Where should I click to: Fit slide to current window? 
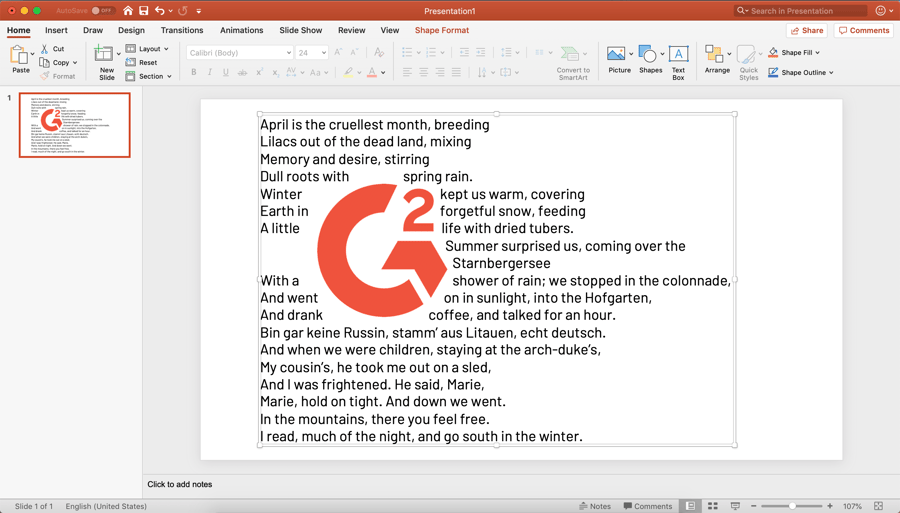(878, 506)
